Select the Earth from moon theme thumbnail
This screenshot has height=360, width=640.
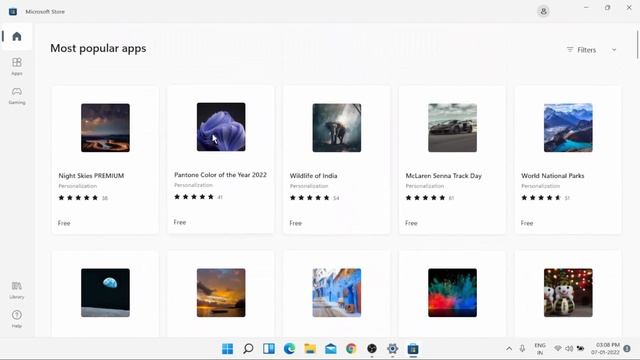point(105,293)
